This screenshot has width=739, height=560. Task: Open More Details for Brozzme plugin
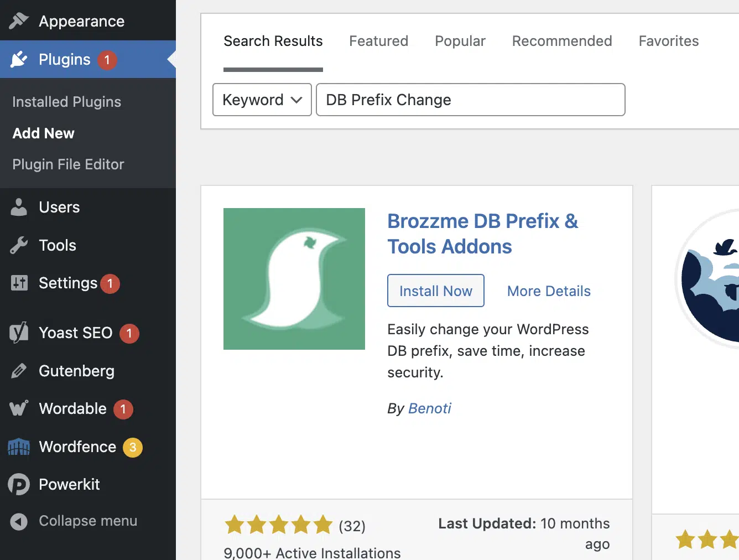(549, 291)
